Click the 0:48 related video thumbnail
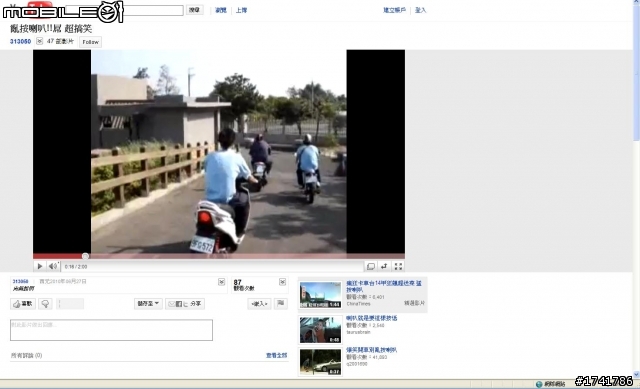This screenshot has height=389, width=640. click(x=320, y=330)
